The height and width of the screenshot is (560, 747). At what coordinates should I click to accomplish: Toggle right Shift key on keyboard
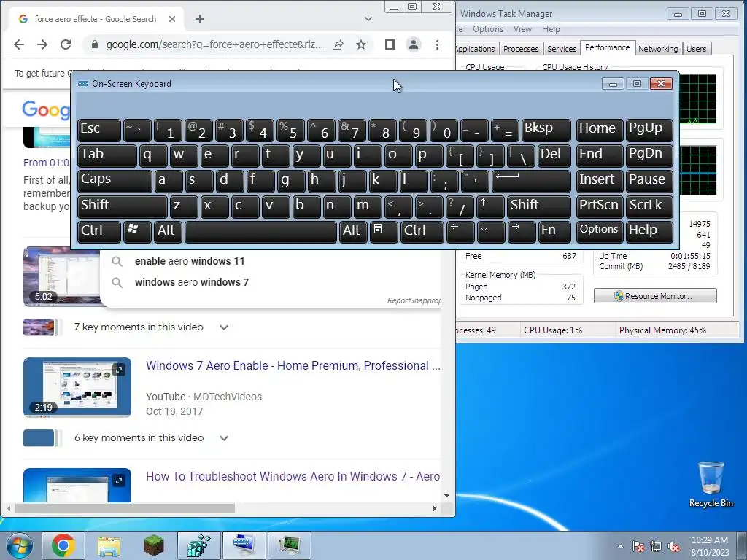[x=539, y=206]
